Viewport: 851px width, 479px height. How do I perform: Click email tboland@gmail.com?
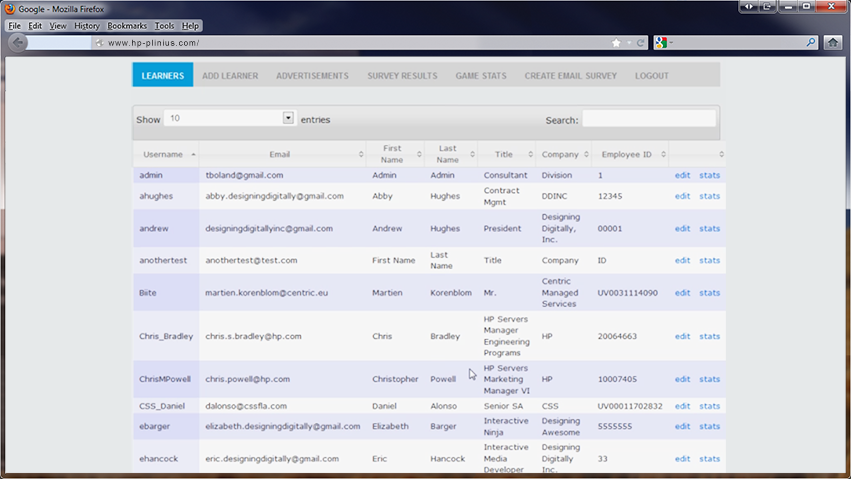click(244, 175)
